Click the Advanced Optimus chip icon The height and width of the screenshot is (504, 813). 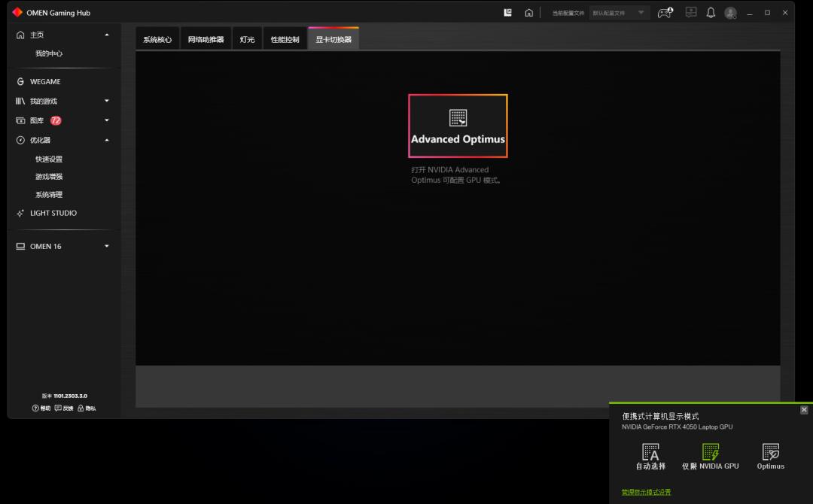[458, 117]
